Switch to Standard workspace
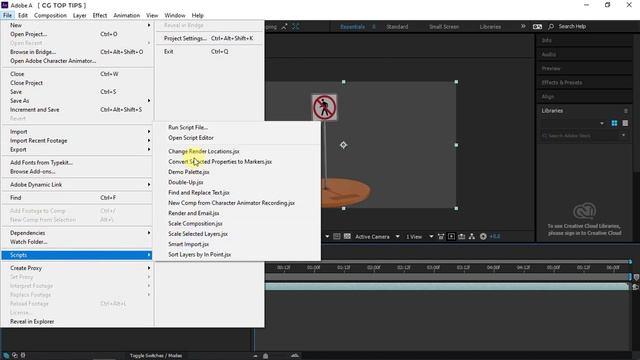 tap(397, 27)
